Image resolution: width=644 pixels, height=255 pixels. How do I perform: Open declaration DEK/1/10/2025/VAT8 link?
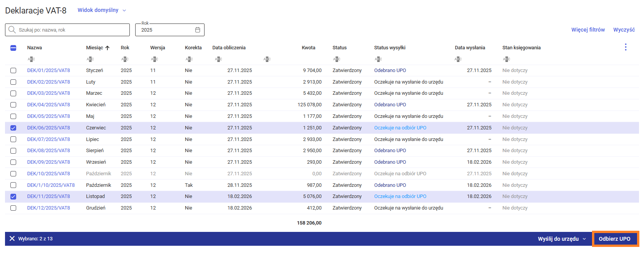[x=51, y=185]
